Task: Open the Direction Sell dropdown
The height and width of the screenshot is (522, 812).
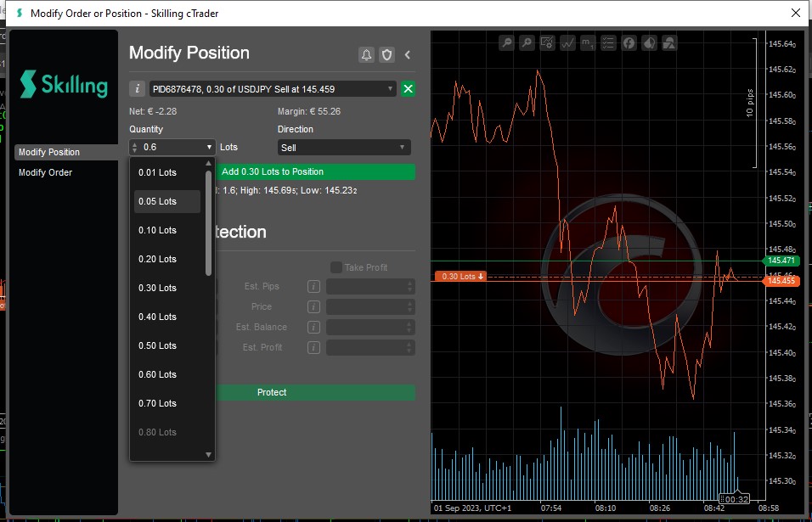Action: pyautogui.click(x=344, y=148)
